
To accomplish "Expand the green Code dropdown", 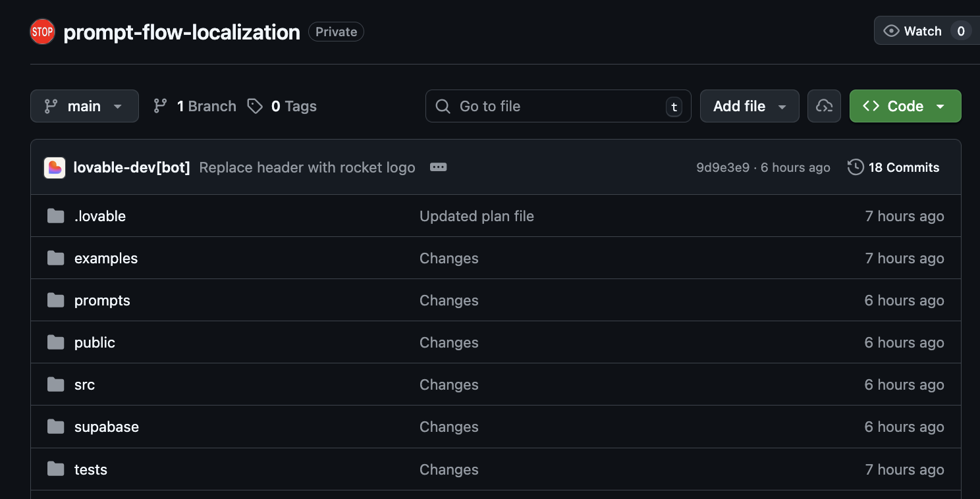I will [x=905, y=106].
